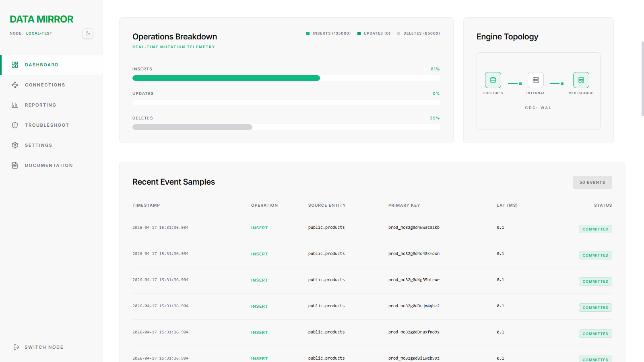The image size is (644, 362).
Task: Click the LAT (MS) column header
Action: pyautogui.click(x=507, y=206)
